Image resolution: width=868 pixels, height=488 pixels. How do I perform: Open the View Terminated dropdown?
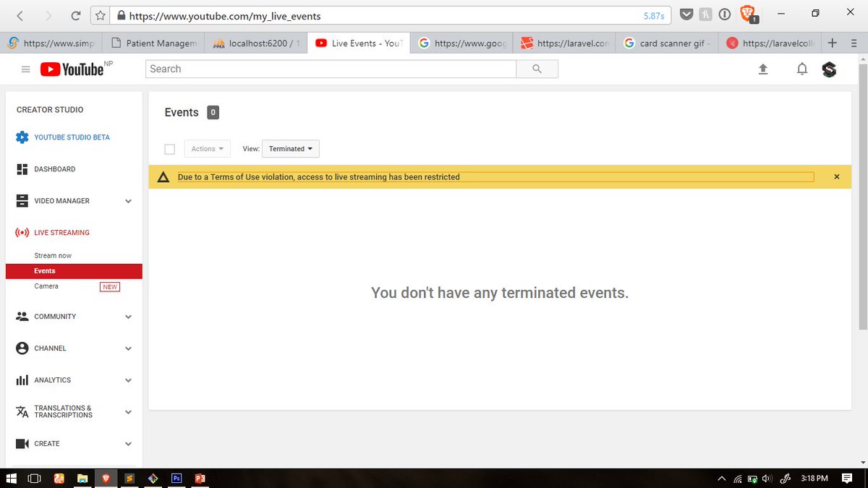[291, 149]
